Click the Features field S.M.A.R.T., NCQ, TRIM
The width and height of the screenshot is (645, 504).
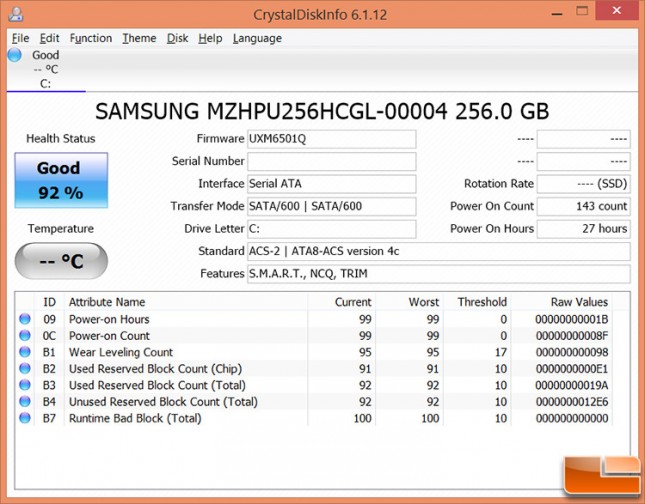tap(439, 274)
